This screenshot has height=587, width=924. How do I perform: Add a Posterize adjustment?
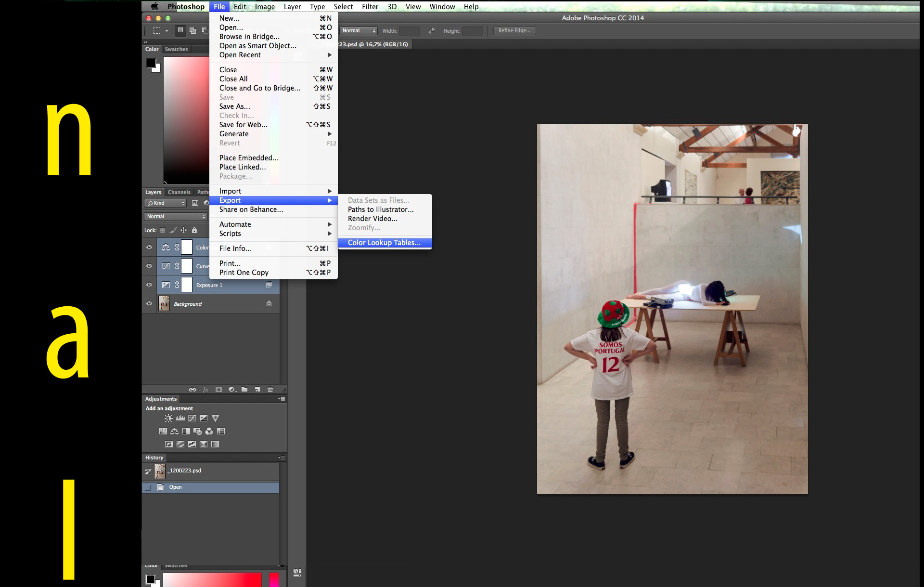[180, 444]
